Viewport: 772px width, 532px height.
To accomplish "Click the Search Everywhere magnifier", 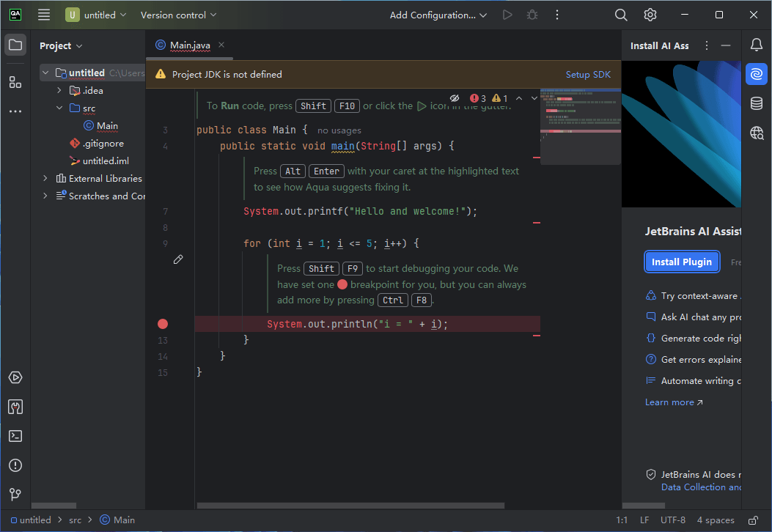I will [x=621, y=15].
